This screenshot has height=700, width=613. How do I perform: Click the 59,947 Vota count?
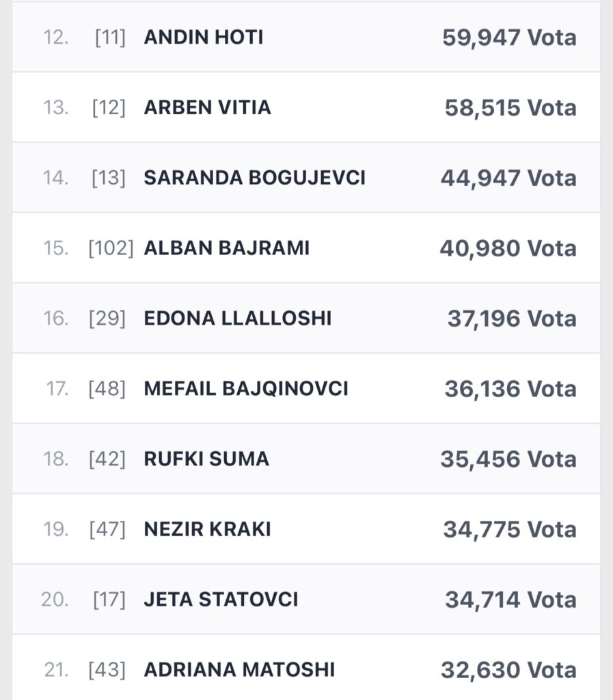pos(509,38)
